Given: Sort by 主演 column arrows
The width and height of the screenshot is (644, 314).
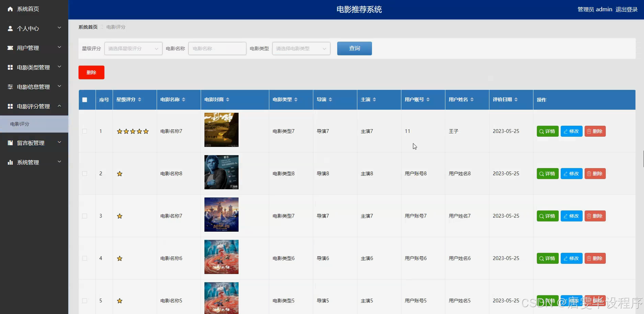Looking at the screenshot, I should pos(374,99).
